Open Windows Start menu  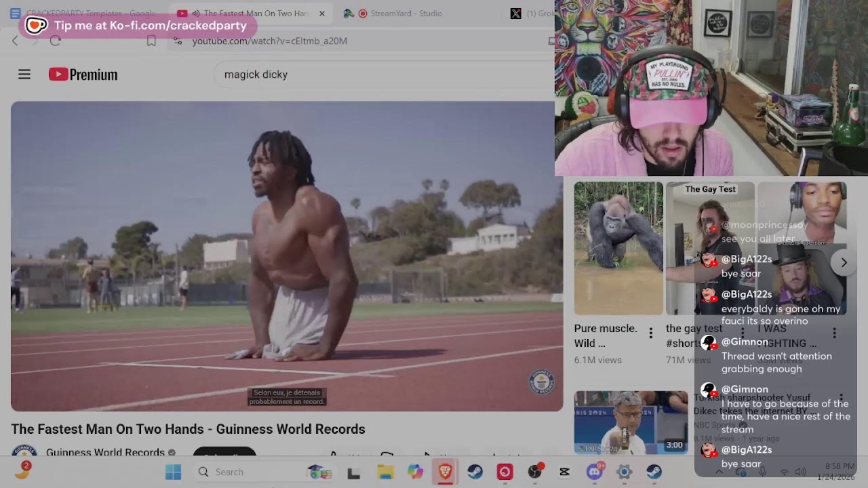point(174,472)
